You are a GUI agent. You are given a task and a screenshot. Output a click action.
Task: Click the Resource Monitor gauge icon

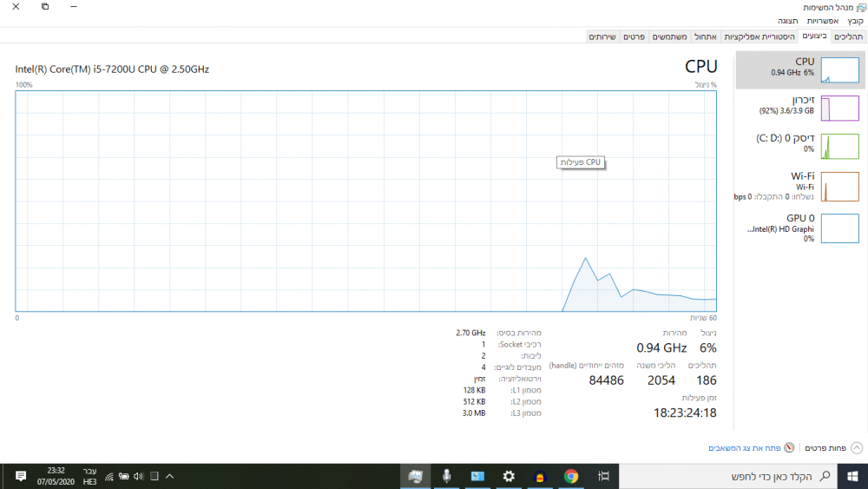pos(789,447)
